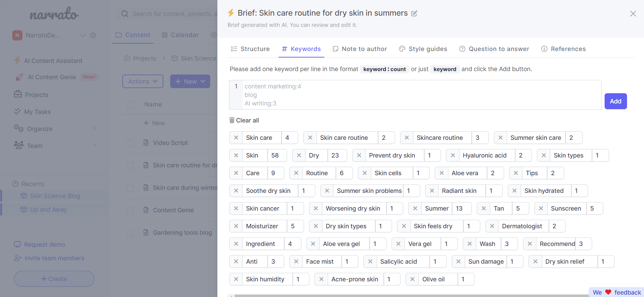Open the Actions dropdown
This screenshot has height=297, width=644.
pyautogui.click(x=143, y=82)
